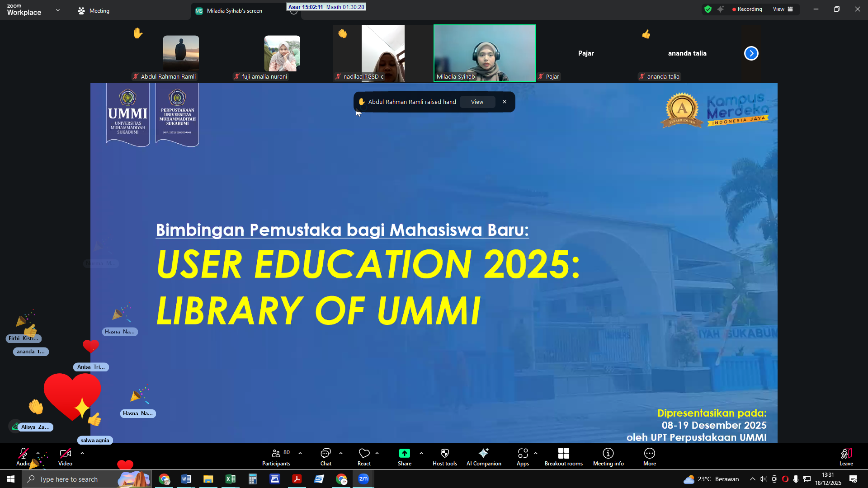Open the React reactions menu
Screen dimensions: 868x488
pyautogui.click(x=364, y=456)
